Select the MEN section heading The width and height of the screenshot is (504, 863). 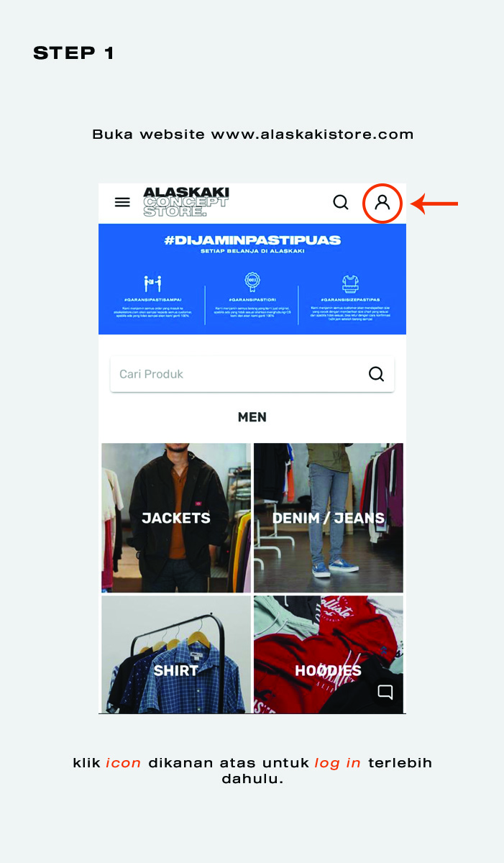click(x=252, y=417)
